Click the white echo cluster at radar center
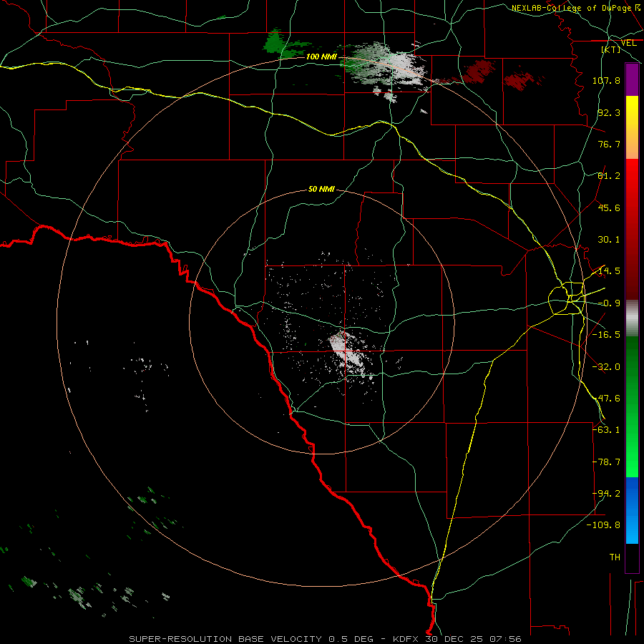 [347, 349]
